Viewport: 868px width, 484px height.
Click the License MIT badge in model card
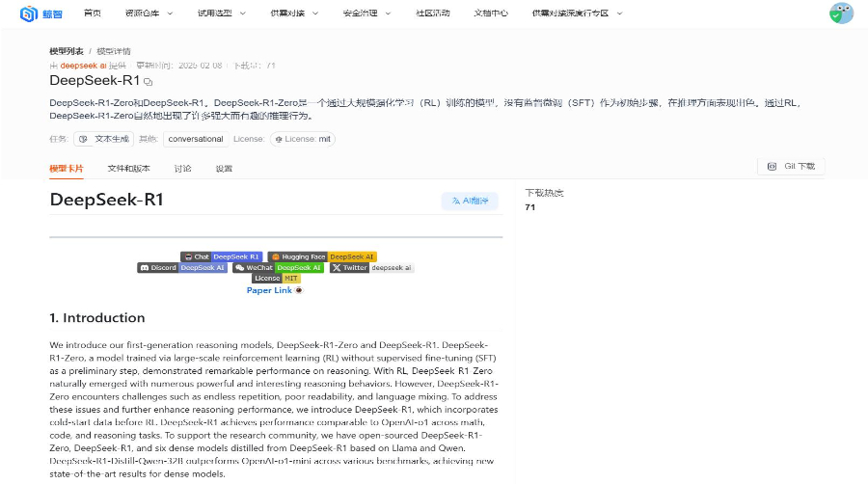point(276,279)
